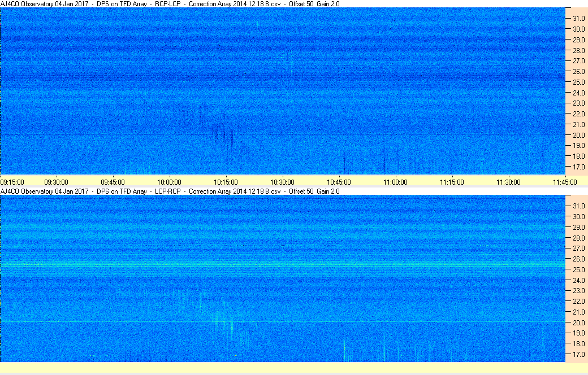Select 19.0 frequency label on LCP-RCP chart
This screenshot has height=375, width=588.
tap(578, 333)
